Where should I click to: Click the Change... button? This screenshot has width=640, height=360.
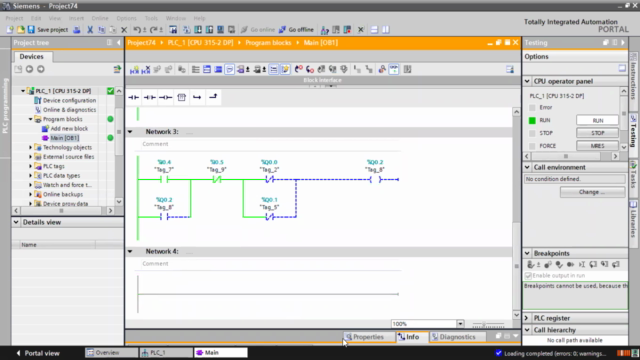(x=592, y=192)
